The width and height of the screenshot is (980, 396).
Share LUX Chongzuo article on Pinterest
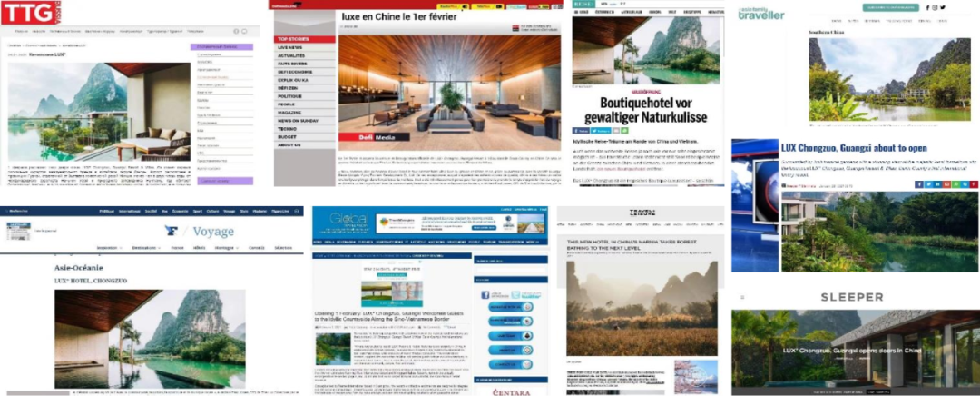pyautogui.click(x=974, y=184)
